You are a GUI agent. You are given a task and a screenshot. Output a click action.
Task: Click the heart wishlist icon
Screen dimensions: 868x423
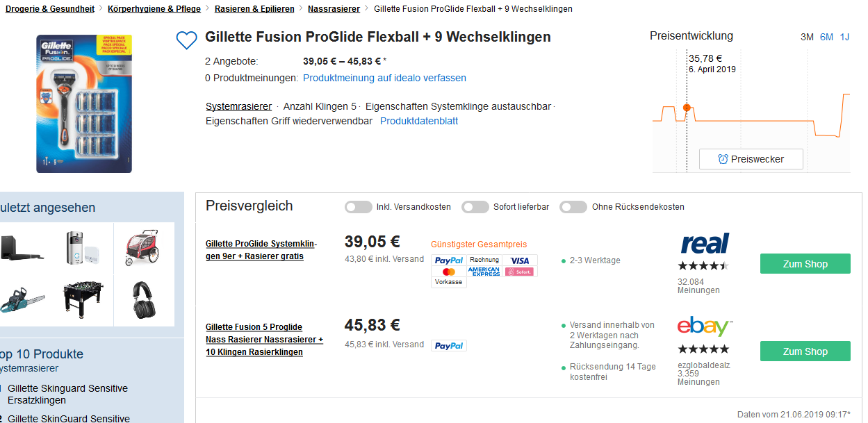186,40
